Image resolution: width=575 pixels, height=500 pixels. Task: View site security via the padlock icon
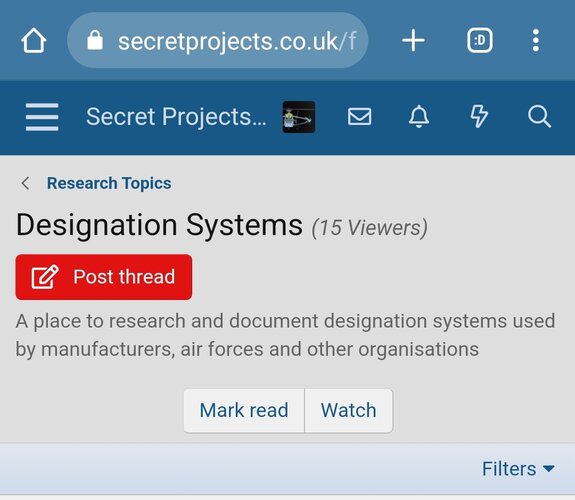click(x=95, y=40)
